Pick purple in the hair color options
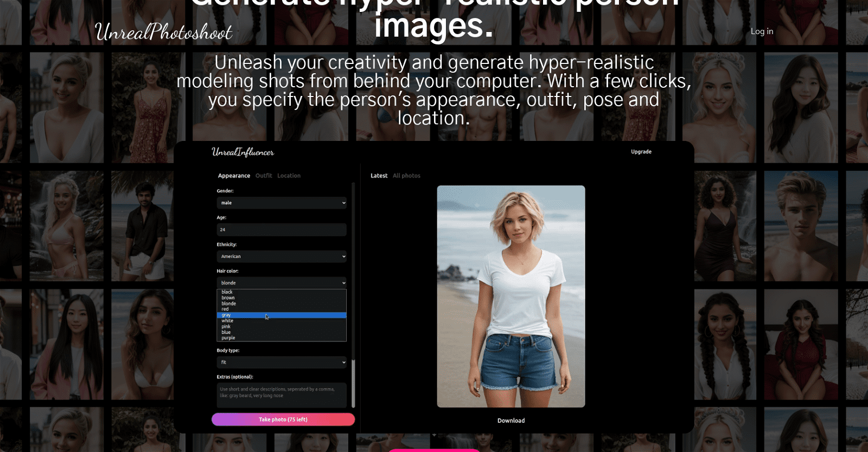 (x=228, y=338)
